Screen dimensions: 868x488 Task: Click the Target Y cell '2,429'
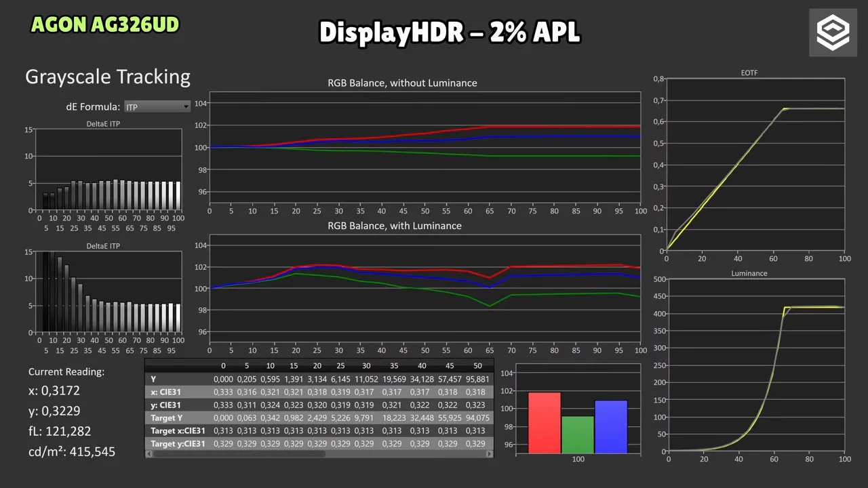pyautogui.click(x=317, y=418)
